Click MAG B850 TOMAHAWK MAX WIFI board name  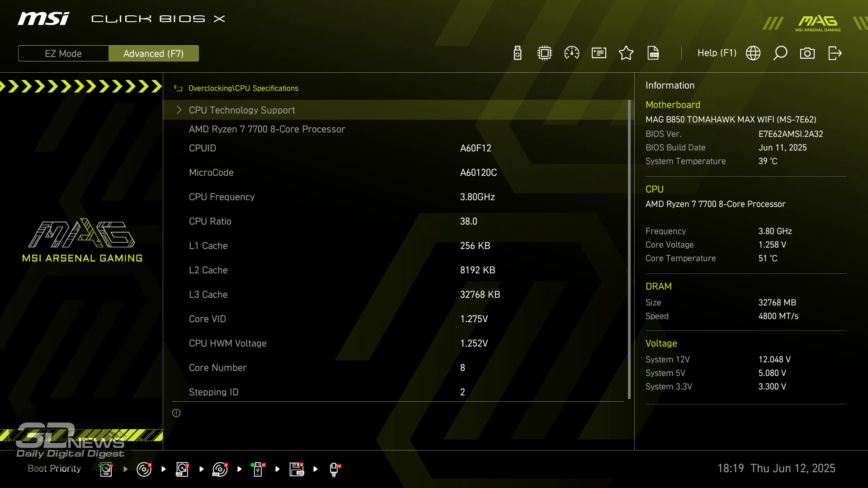731,120
